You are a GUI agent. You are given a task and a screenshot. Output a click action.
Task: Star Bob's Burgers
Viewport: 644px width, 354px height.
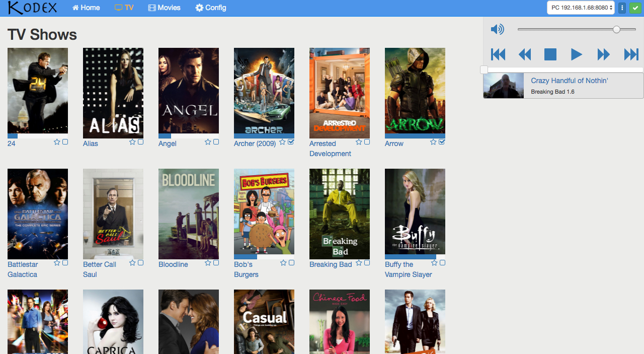(283, 263)
